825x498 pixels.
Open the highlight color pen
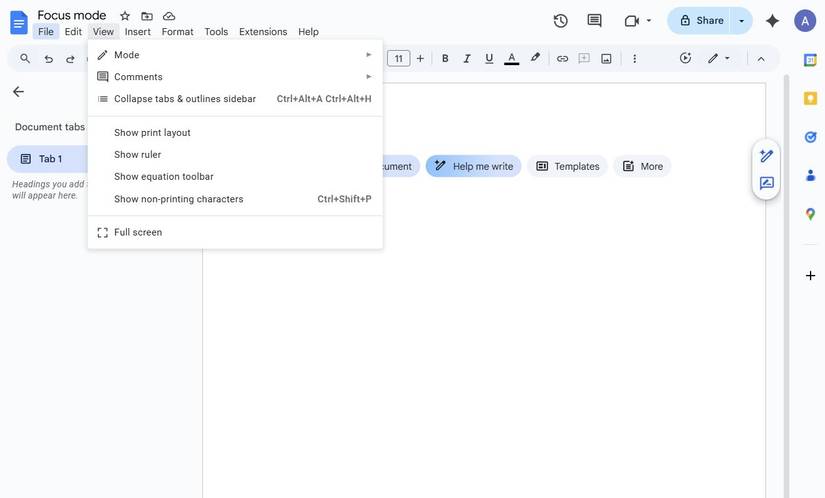tap(535, 58)
